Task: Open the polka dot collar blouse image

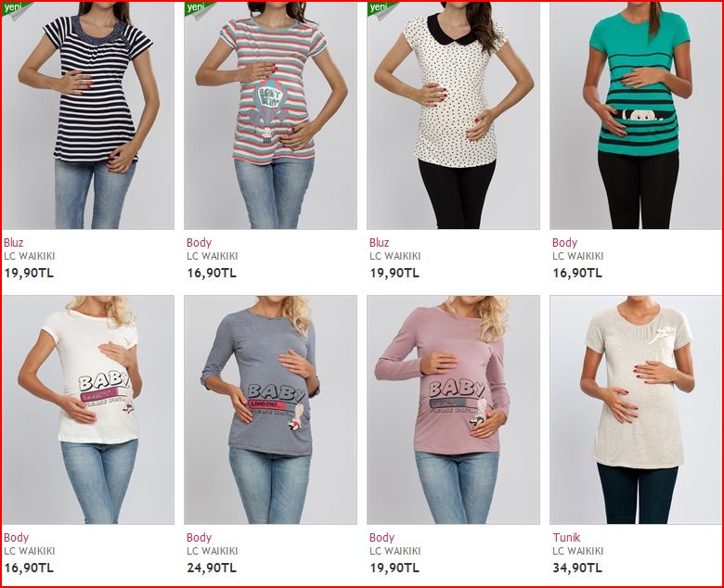Action: click(453, 116)
